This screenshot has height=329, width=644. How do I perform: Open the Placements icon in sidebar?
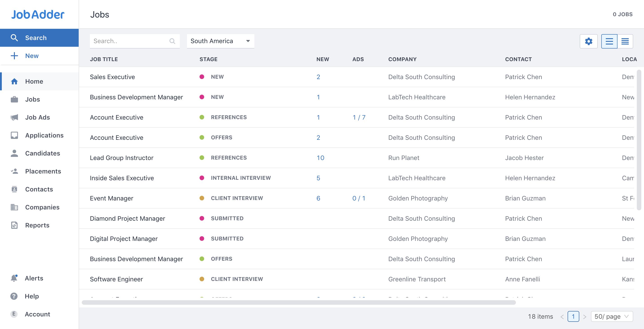pyautogui.click(x=14, y=171)
